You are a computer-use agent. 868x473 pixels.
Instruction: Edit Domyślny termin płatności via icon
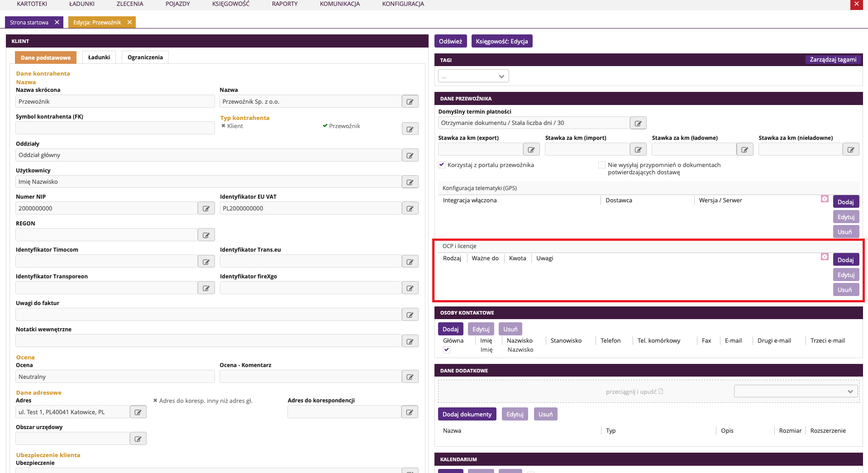click(638, 123)
